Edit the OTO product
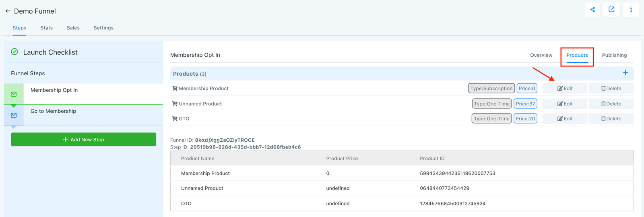This screenshot has width=644, height=217. [565, 119]
